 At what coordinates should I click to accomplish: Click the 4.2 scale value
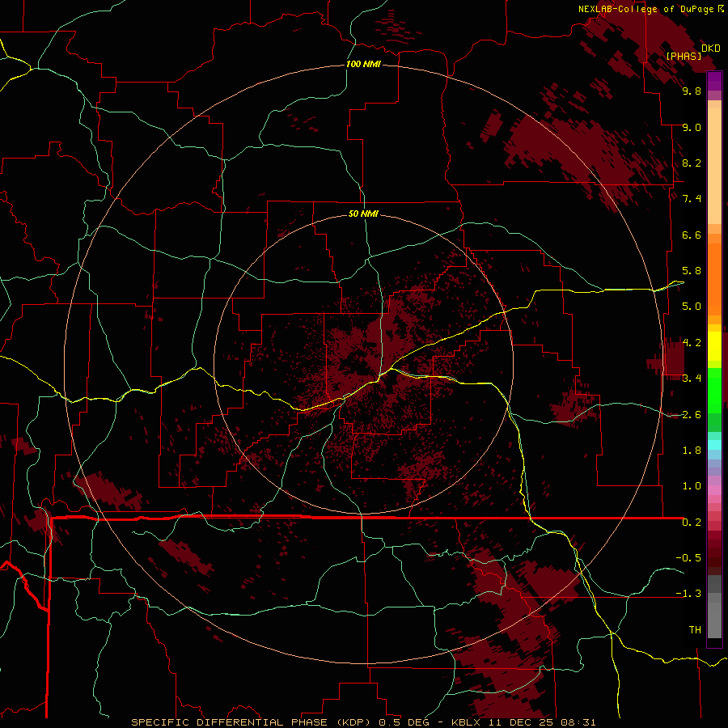coord(692,343)
